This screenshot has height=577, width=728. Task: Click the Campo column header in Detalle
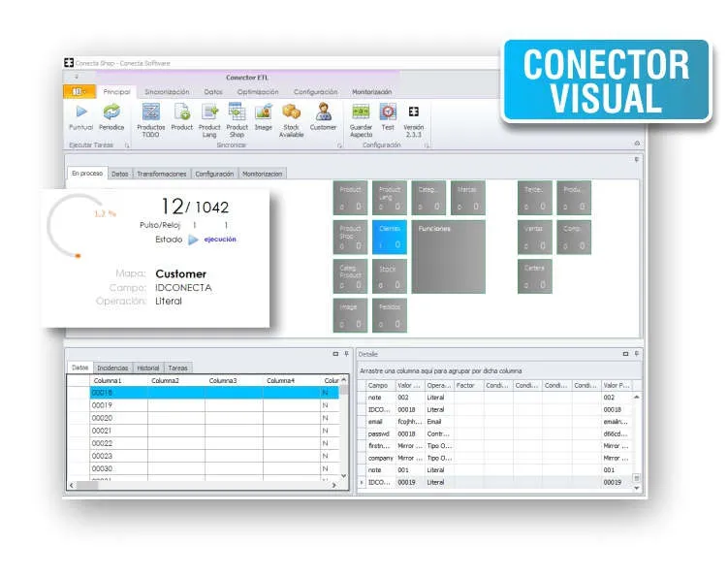(x=380, y=386)
